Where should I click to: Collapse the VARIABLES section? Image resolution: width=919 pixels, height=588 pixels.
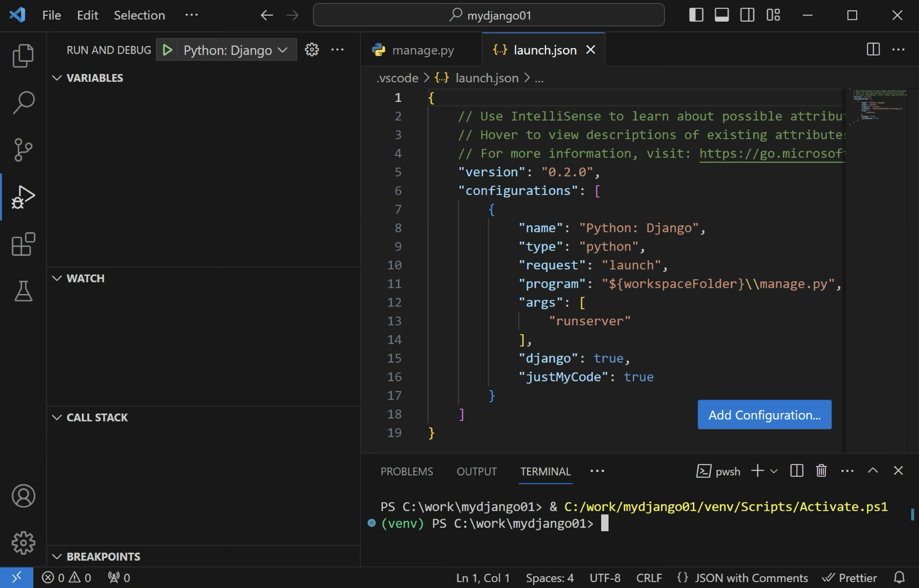(x=57, y=78)
